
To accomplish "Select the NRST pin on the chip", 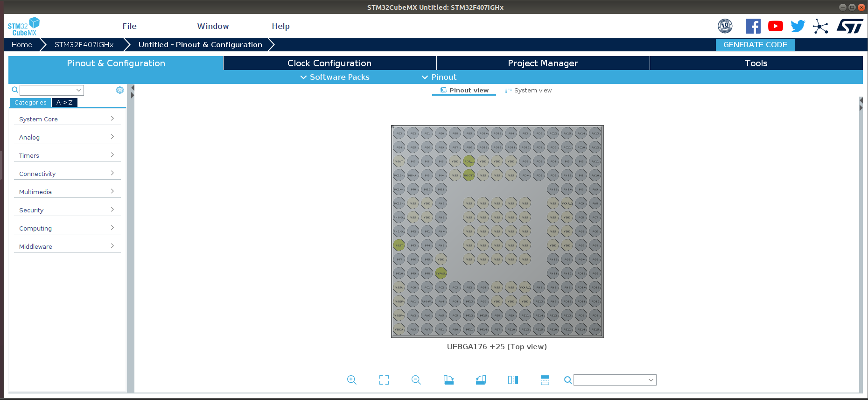I will click(x=399, y=246).
